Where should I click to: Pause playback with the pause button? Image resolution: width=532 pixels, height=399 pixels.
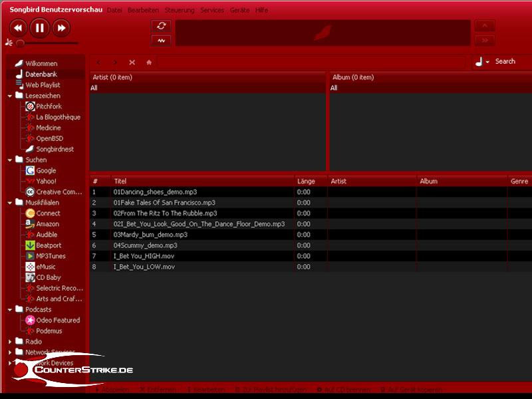tap(39, 28)
